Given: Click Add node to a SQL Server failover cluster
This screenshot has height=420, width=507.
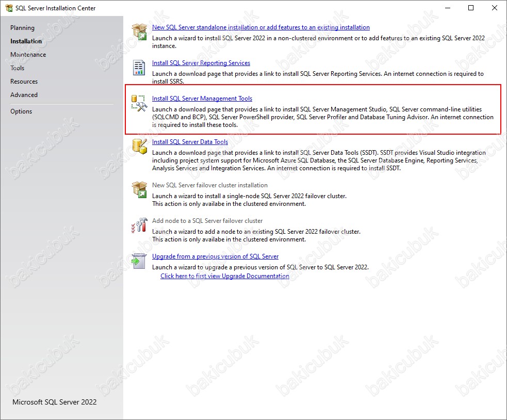Looking at the screenshot, I should (x=207, y=221).
